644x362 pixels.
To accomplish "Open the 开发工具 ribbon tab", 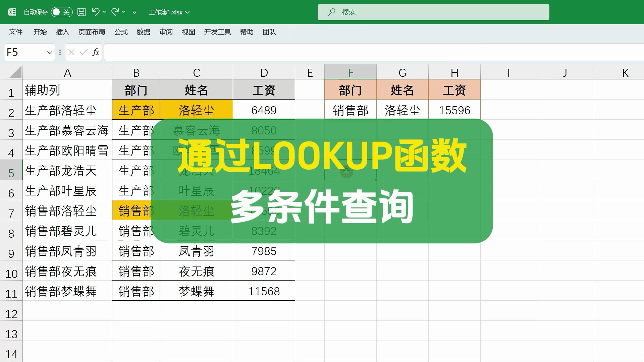I will pos(218,32).
